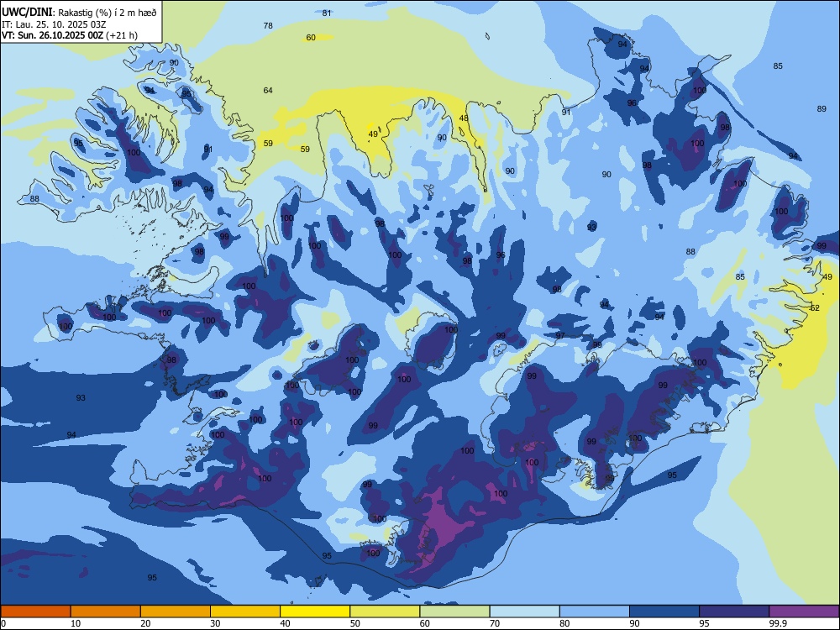Viewport: 840px width, 630px height.
Task: Click the '30' legend tick label
Action: [x=215, y=623]
